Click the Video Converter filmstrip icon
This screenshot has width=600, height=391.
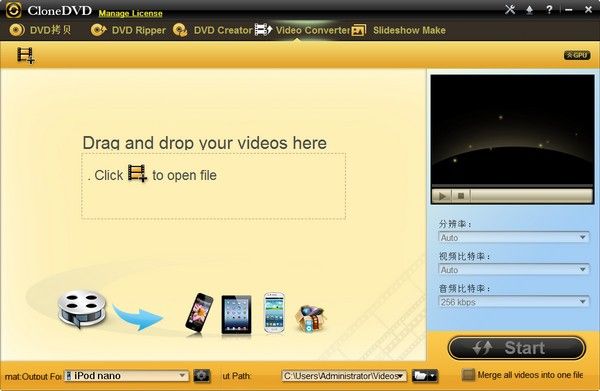[x=263, y=30]
